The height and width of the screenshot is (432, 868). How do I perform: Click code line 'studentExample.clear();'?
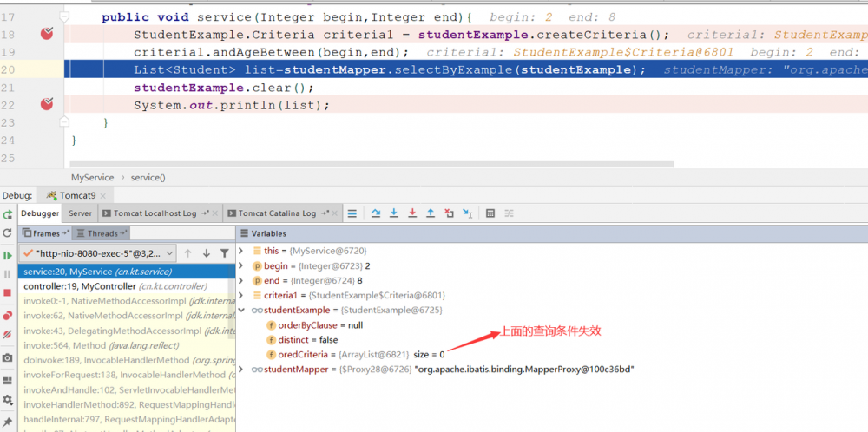224,88
